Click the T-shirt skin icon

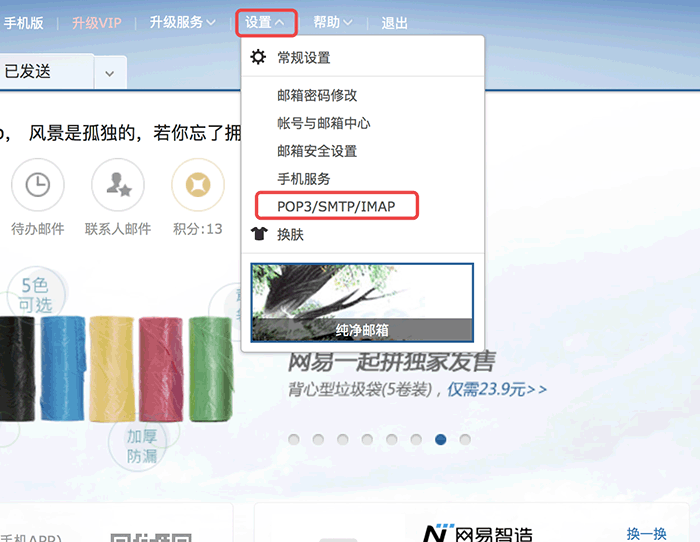coord(259,233)
